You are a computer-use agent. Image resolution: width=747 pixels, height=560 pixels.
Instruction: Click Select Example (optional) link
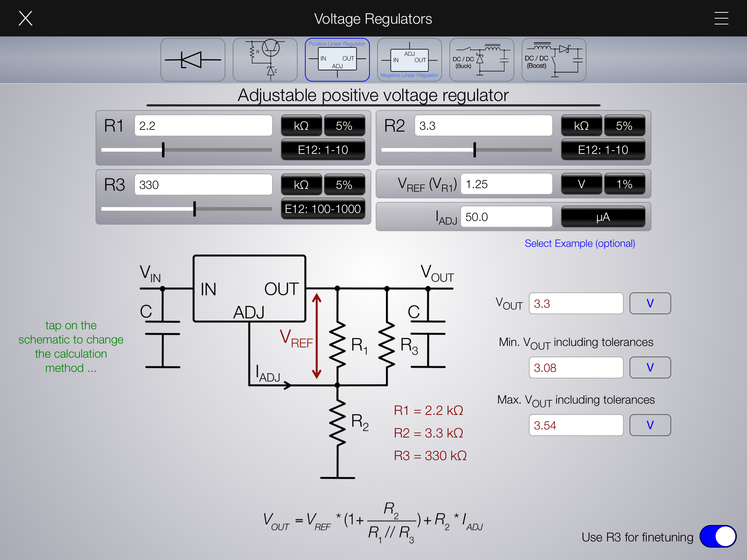580,244
